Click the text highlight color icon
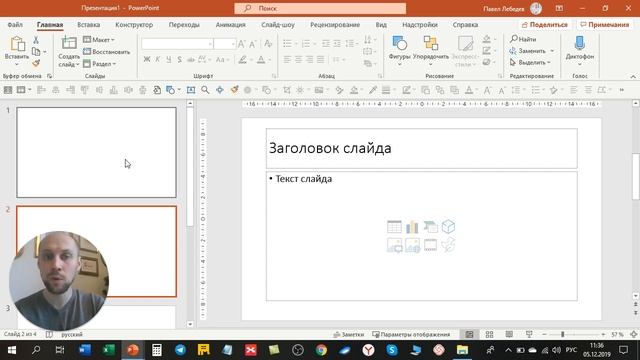This screenshot has width=640, height=360. [242, 60]
